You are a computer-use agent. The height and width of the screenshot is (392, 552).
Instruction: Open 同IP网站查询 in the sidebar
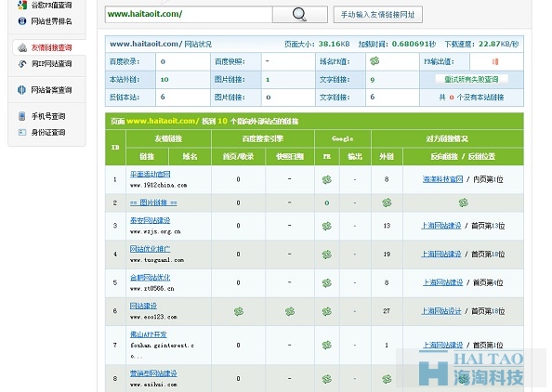tap(51, 64)
